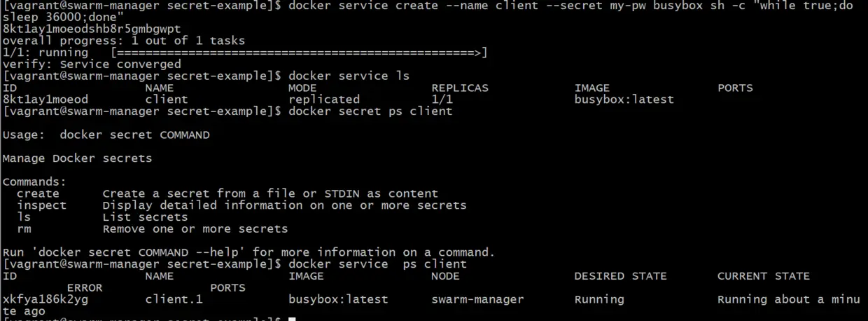Click the 'docker secret ps client' command
This screenshot has width=868, height=321.
[370, 111]
